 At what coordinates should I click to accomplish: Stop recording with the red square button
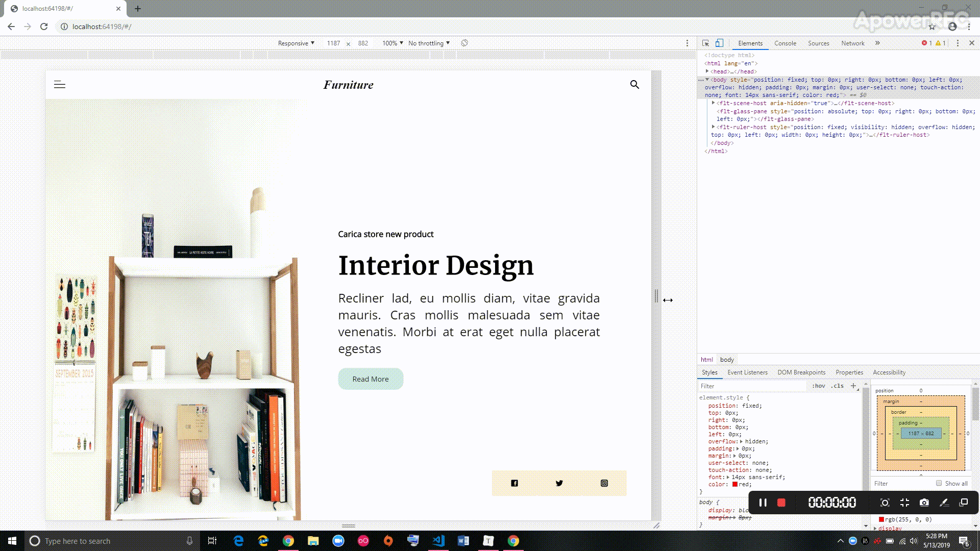pos(781,503)
